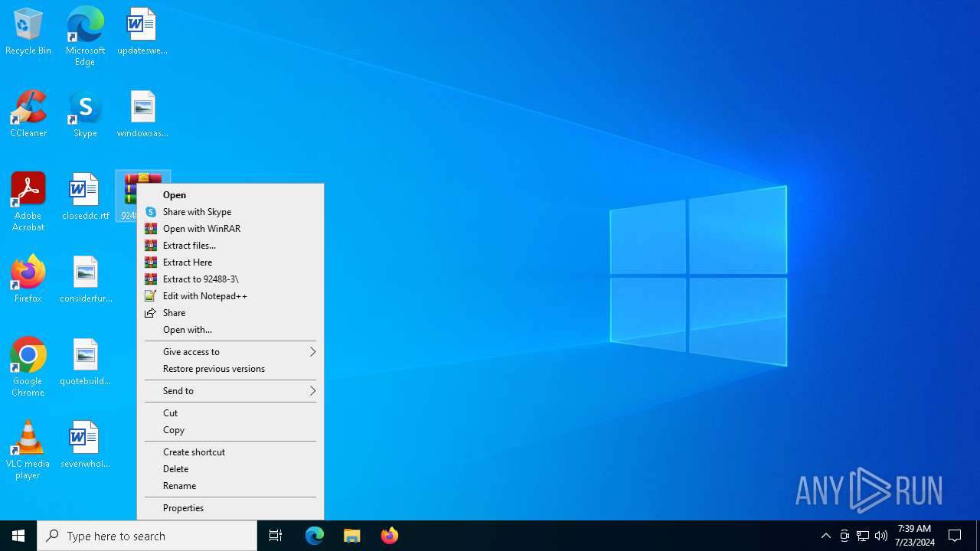Open File Explorer from the taskbar
The height and width of the screenshot is (551, 980).
pyautogui.click(x=352, y=536)
